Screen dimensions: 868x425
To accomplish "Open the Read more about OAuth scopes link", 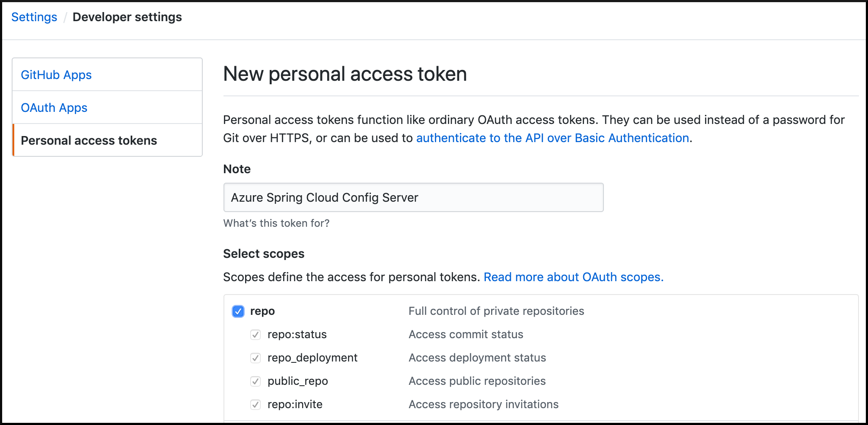I will pos(574,277).
